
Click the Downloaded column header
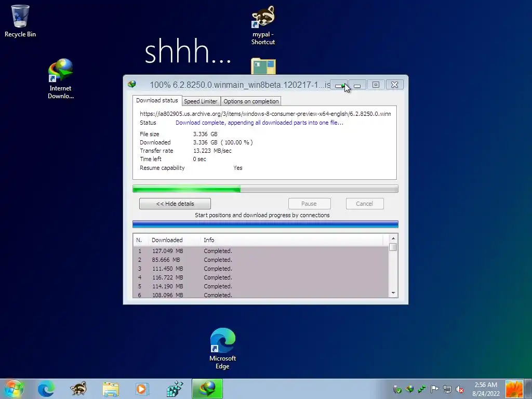pyautogui.click(x=175, y=240)
